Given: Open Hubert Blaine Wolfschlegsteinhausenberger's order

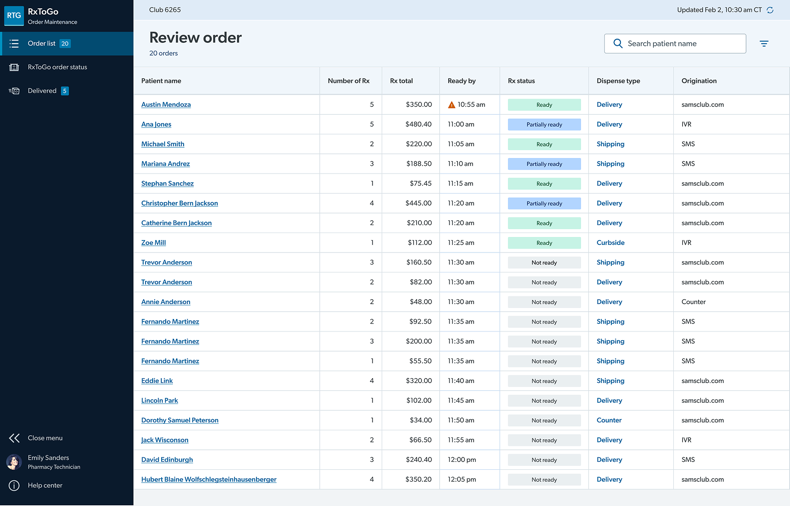Looking at the screenshot, I should coord(209,479).
